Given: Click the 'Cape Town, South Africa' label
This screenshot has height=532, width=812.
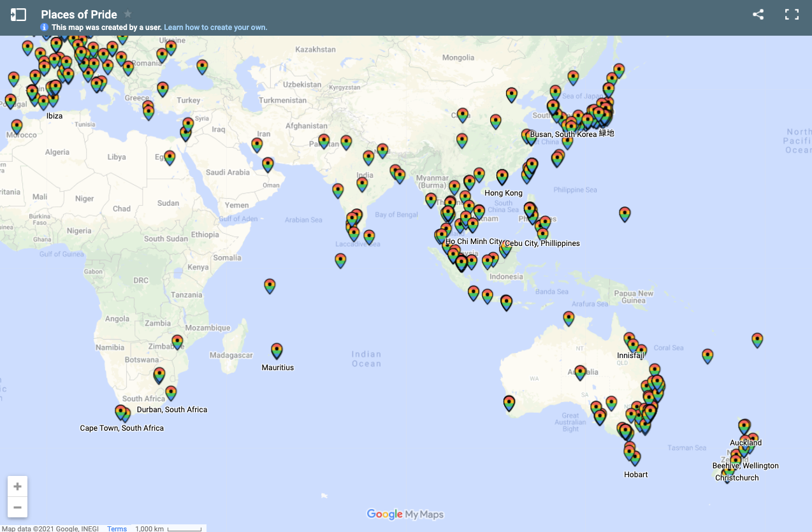Looking at the screenshot, I should (122, 428).
